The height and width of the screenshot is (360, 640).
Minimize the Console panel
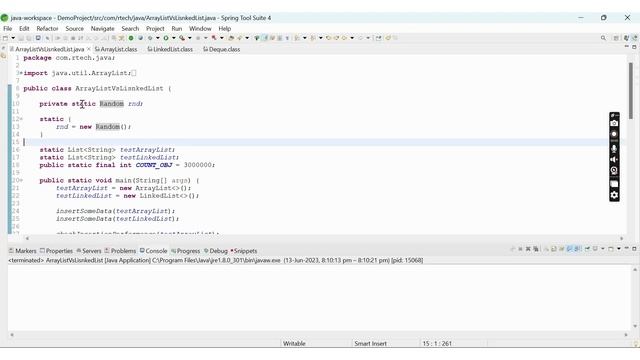pyautogui.click(x=627, y=249)
